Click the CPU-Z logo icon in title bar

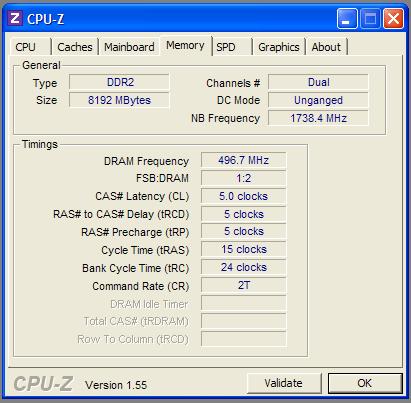pyautogui.click(x=15, y=18)
